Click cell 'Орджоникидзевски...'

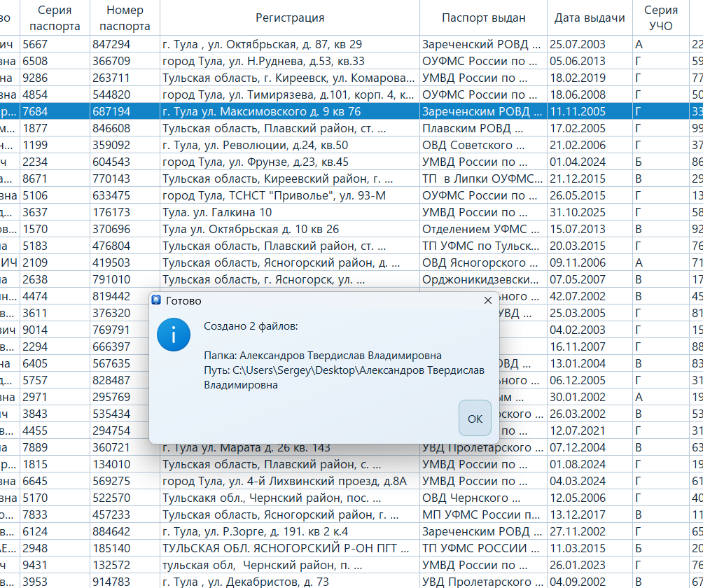pos(483,280)
